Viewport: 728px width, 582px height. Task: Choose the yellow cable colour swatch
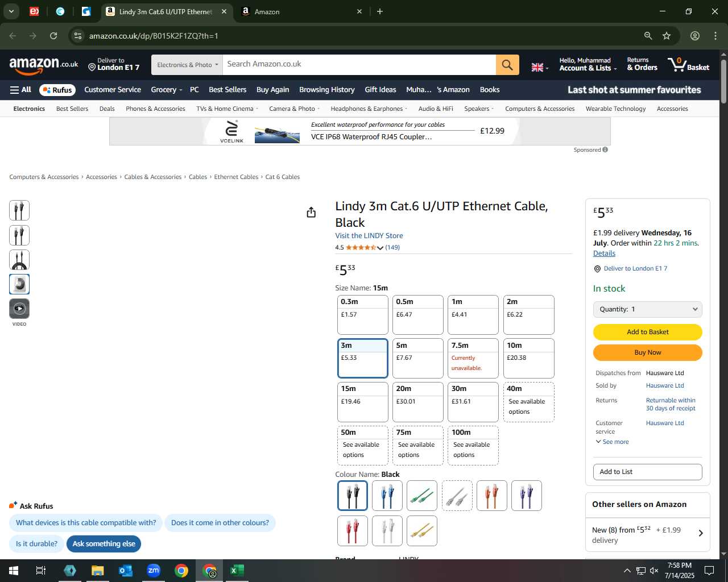[x=422, y=531]
